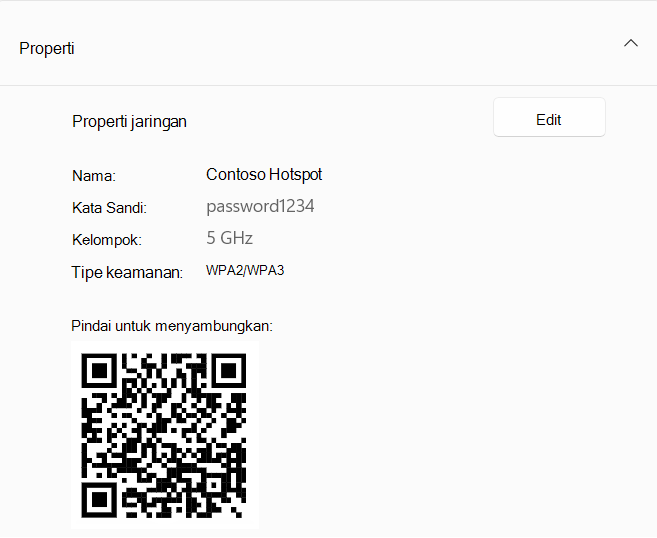The width and height of the screenshot is (657, 538).
Task: Click the Nama: label
Action: tap(93, 176)
